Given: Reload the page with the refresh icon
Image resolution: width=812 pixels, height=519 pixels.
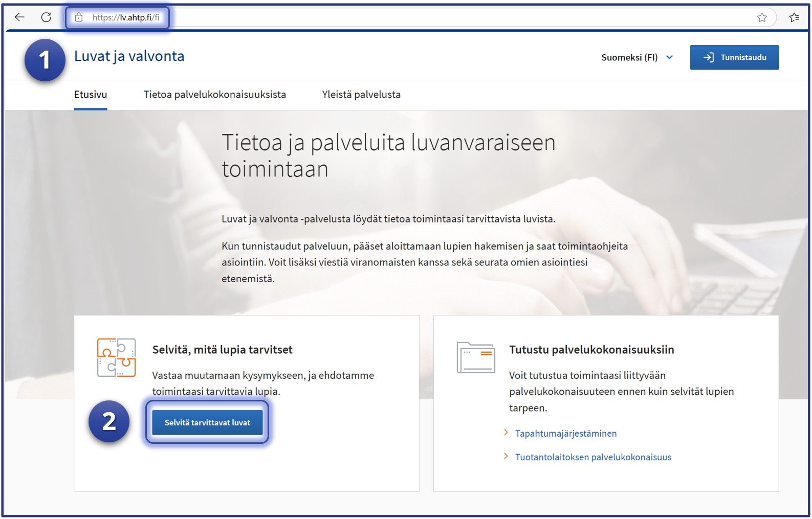Looking at the screenshot, I should pos(46,17).
